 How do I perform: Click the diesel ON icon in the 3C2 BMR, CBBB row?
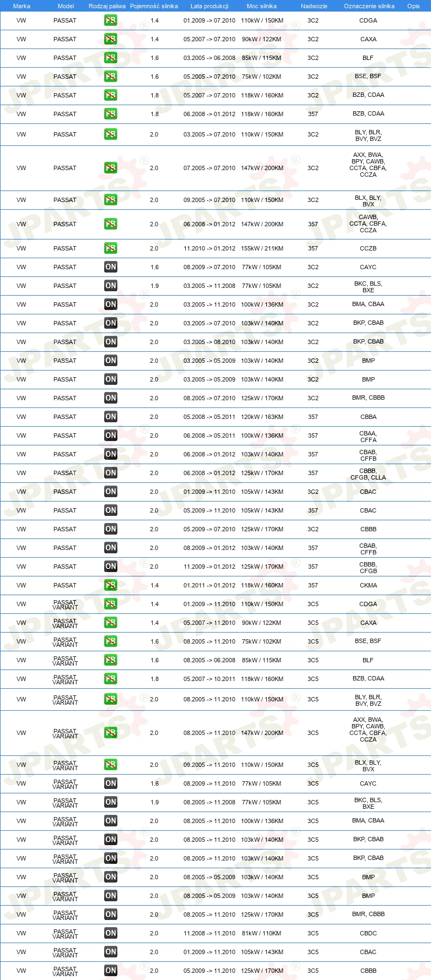pos(111,398)
